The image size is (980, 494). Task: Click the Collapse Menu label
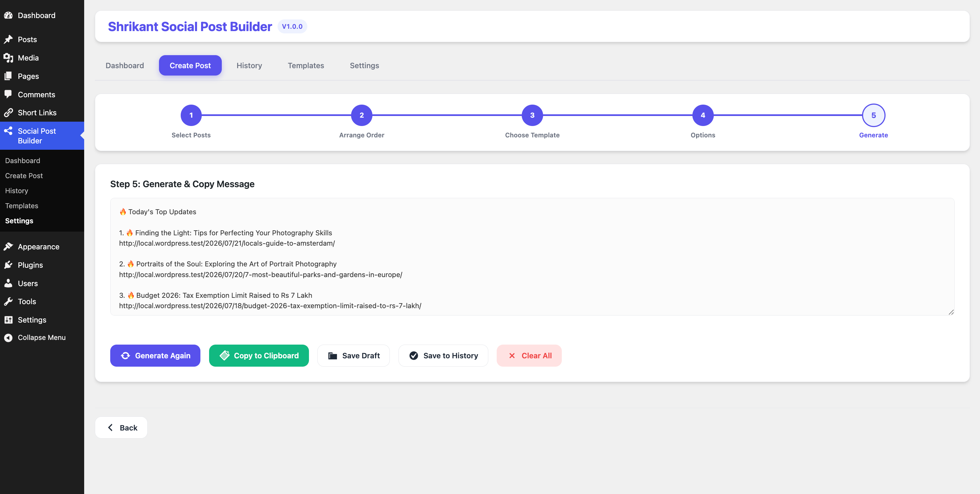coord(41,338)
